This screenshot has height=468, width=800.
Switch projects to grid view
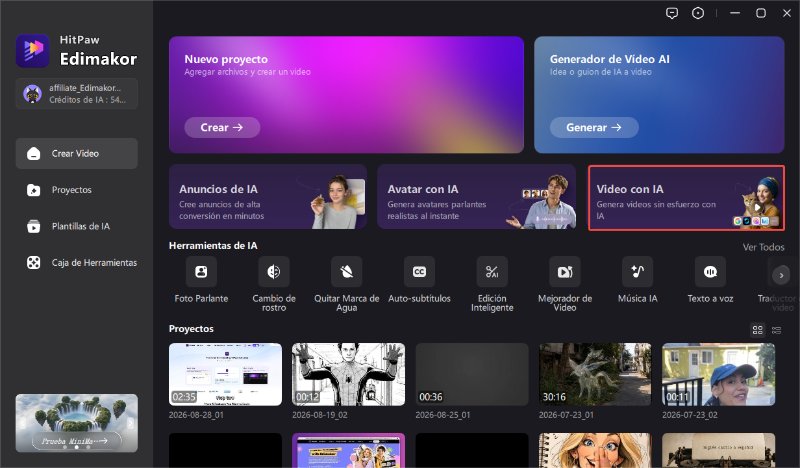[x=758, y=330]
